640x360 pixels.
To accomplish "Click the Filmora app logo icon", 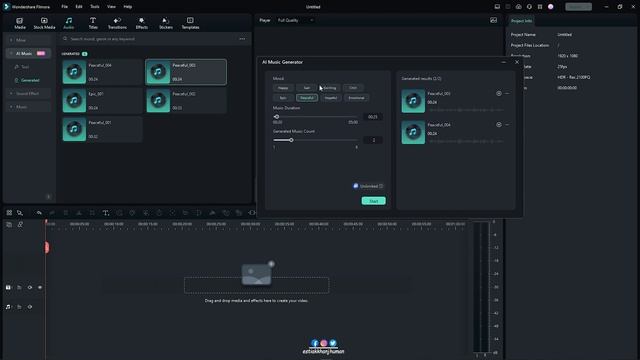I will 7,7.
